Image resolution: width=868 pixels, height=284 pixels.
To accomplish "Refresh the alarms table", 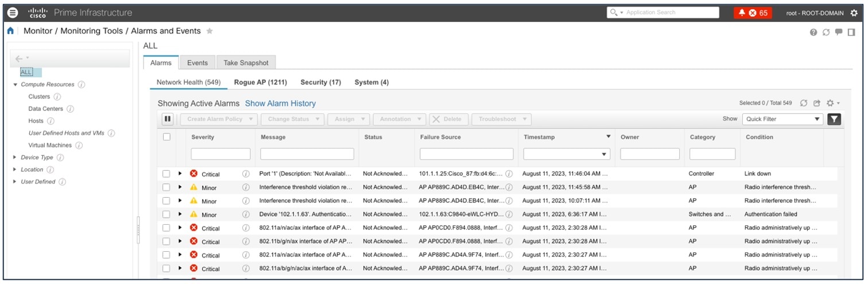I will pyautogui.click(x=804, y=103).
